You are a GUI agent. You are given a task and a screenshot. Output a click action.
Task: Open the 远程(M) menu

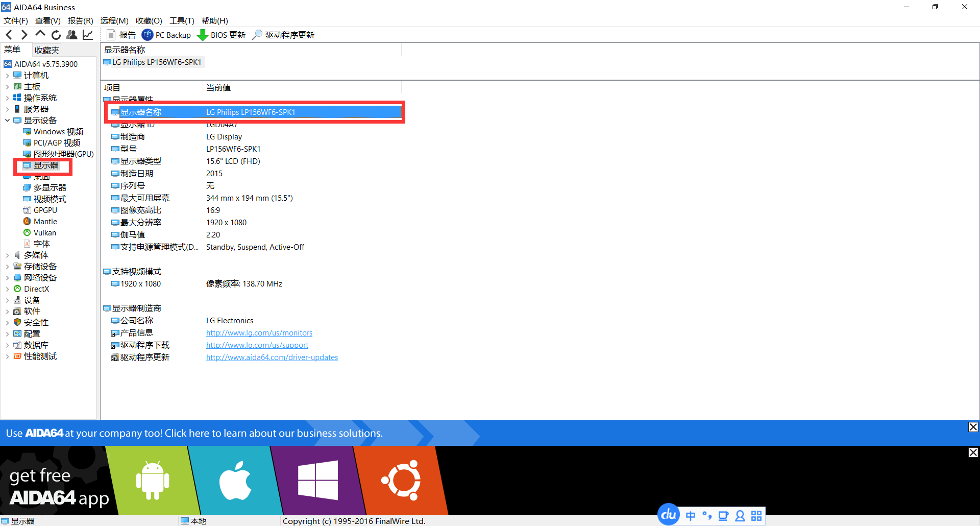click(114, 21)
